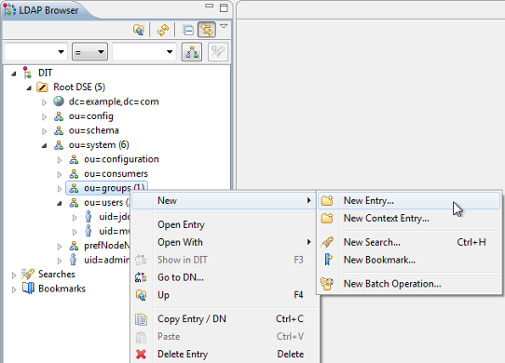
Task: Select New Entry... in submenu
Action: click(409, 201)
